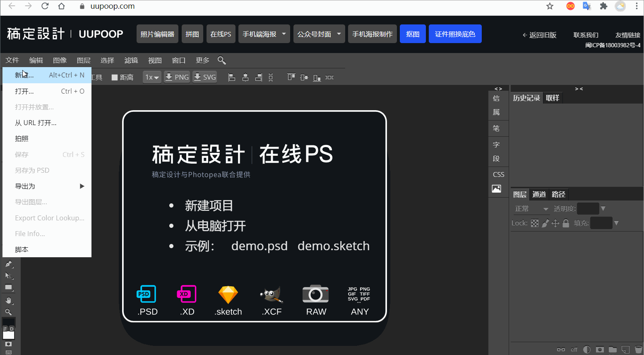
Task: Click the layer mask icon
Action: coord(600,349)
